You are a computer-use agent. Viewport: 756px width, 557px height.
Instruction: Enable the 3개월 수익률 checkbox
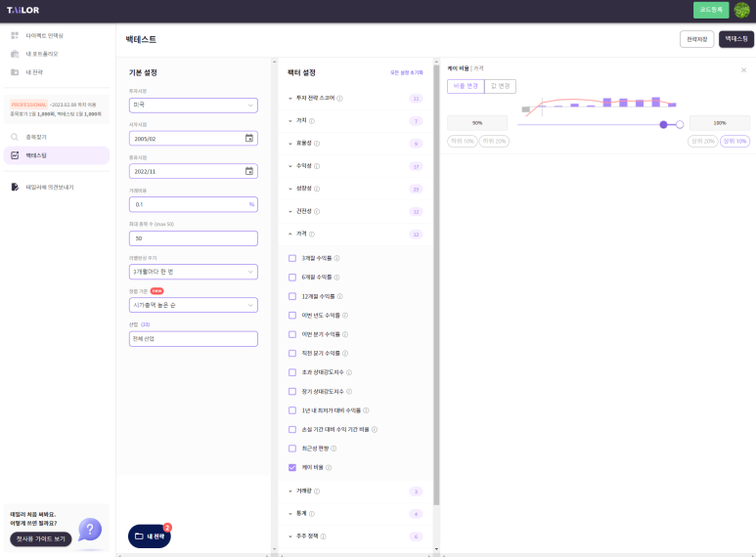(292, 258)
